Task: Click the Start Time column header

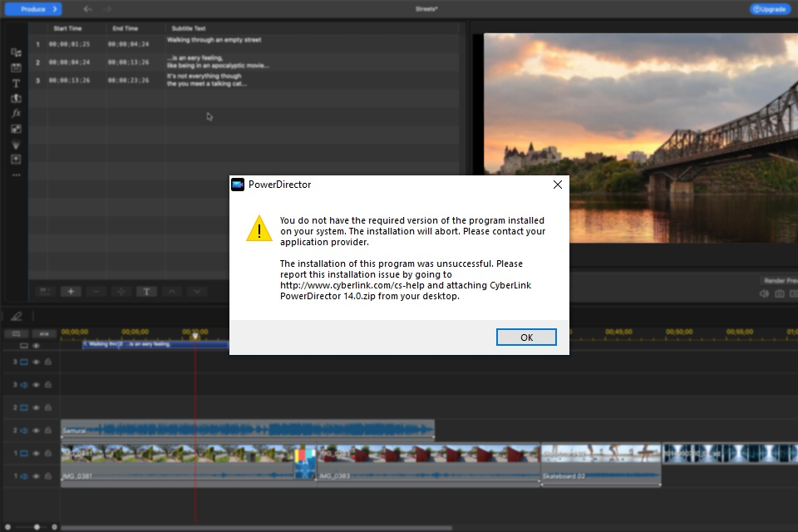Action: point(67,28)
